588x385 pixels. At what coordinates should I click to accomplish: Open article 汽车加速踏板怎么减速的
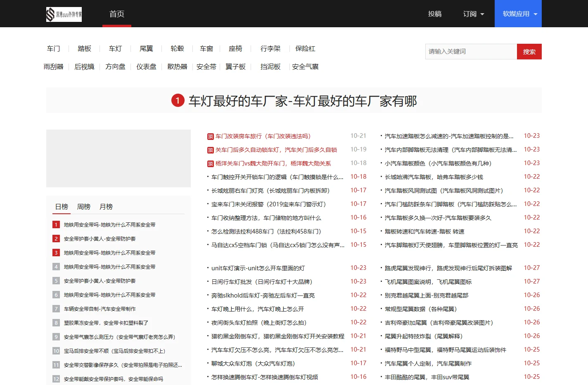[449, 136]
